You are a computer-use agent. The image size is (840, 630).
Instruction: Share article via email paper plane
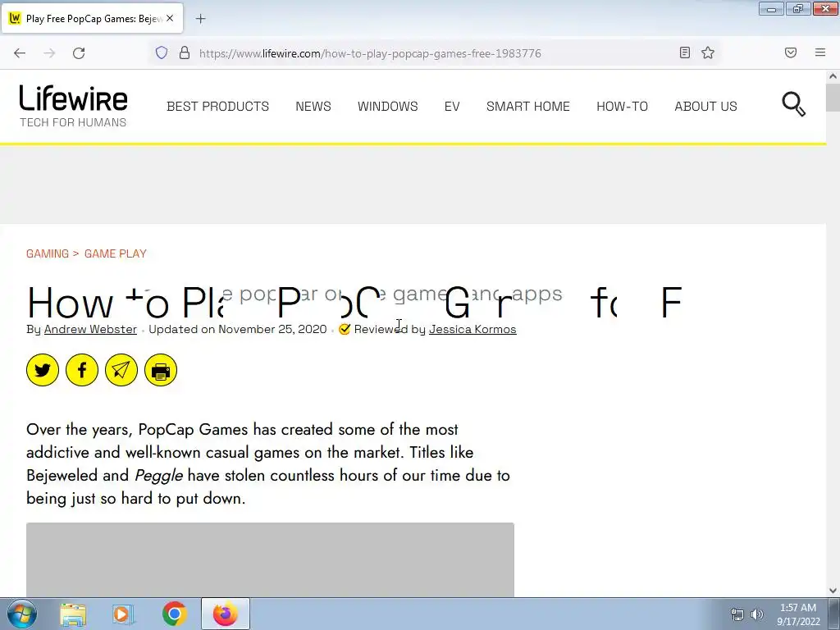click(x=121, y=370)
